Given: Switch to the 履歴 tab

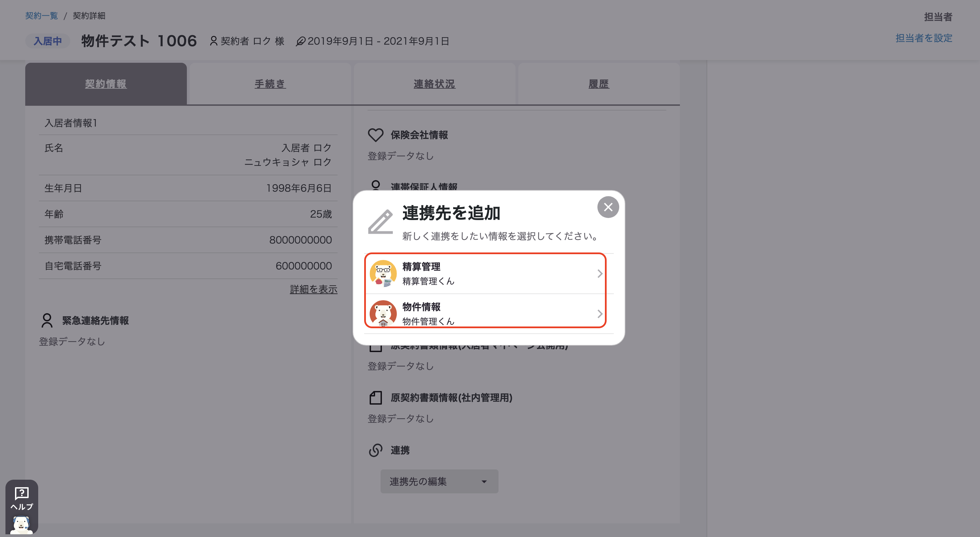Looking at the screenshot, I should pos(599,84).
